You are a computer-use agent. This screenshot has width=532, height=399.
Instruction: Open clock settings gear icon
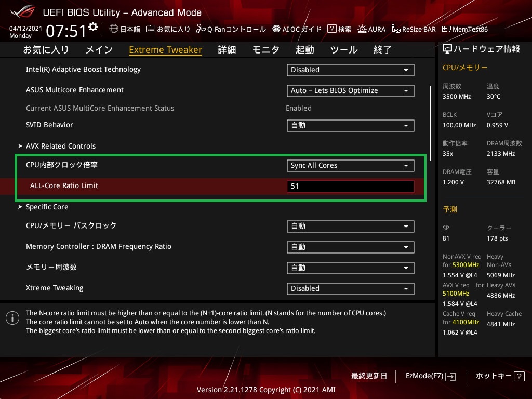click(x=93, y=27)
